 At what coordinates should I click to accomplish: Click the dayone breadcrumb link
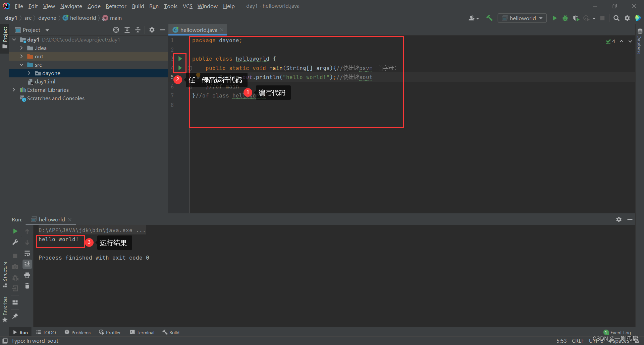tap(47, 18)
